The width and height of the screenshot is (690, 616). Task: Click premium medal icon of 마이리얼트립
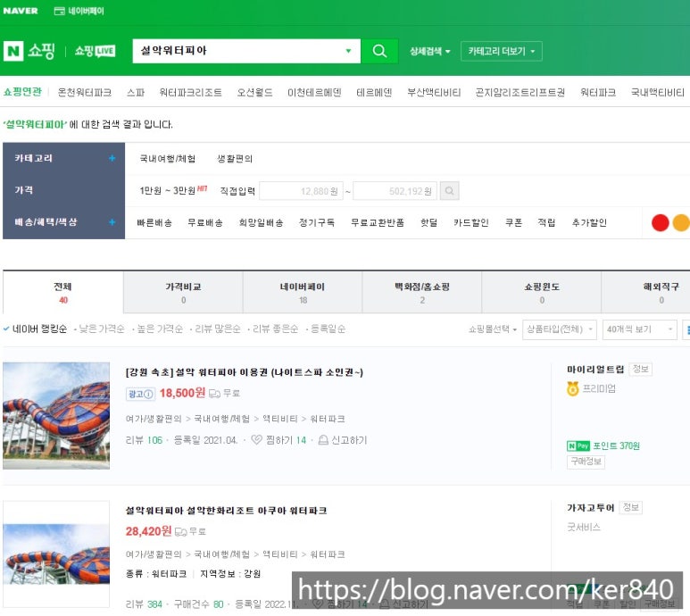[x=572, y=388]
